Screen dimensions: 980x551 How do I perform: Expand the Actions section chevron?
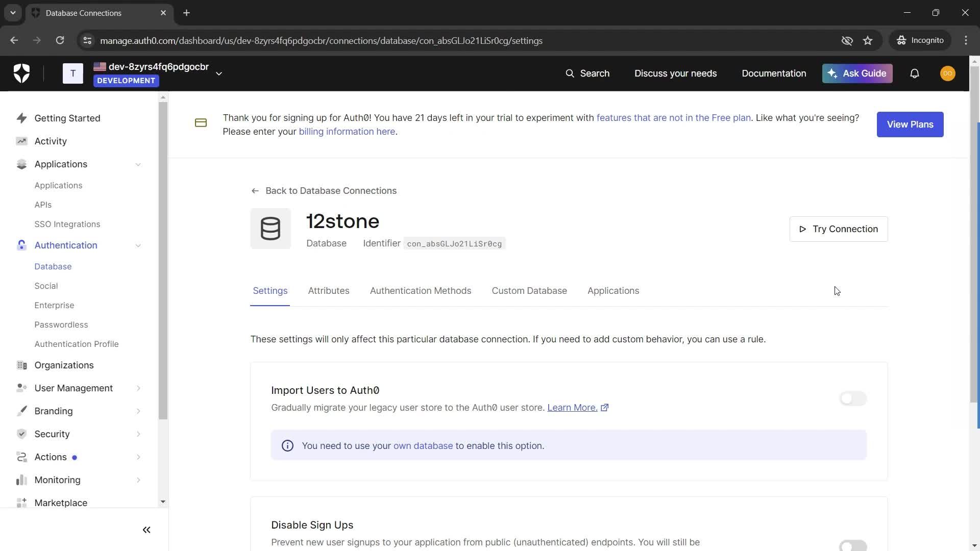pos(138,457)
